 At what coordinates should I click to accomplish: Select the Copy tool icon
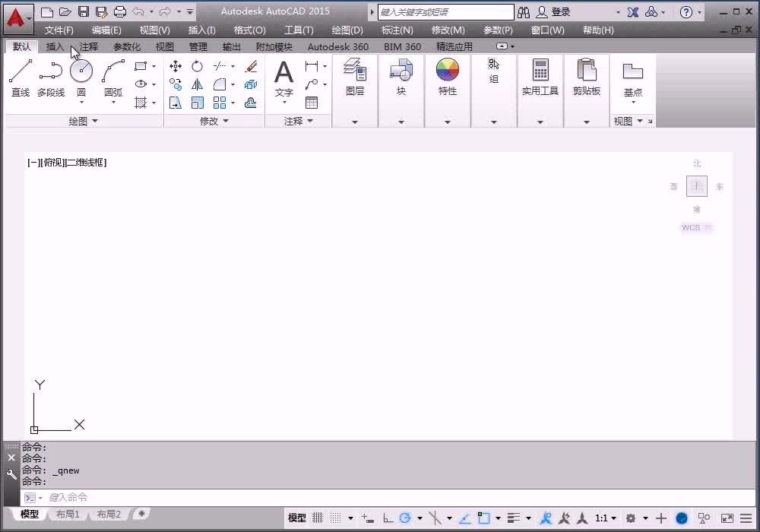click(x=176, y=84)
